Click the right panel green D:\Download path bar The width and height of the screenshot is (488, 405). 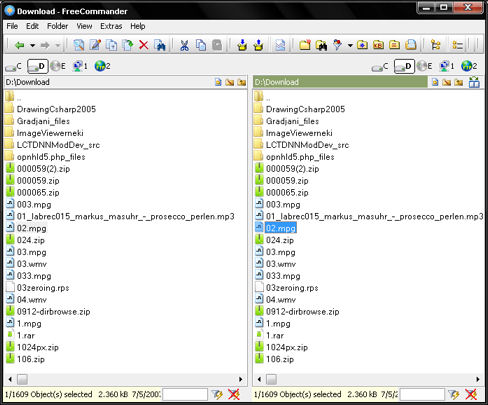[x=340, y=82]
